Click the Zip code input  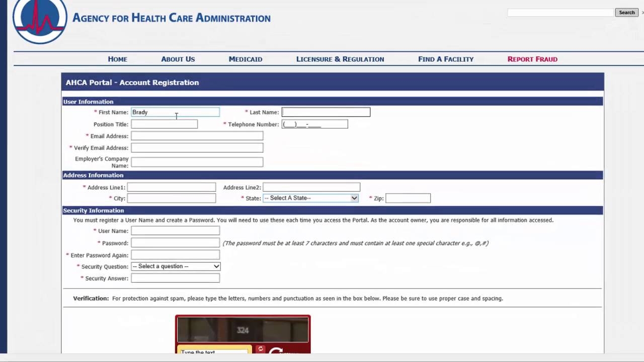click(x=408, y=199)
